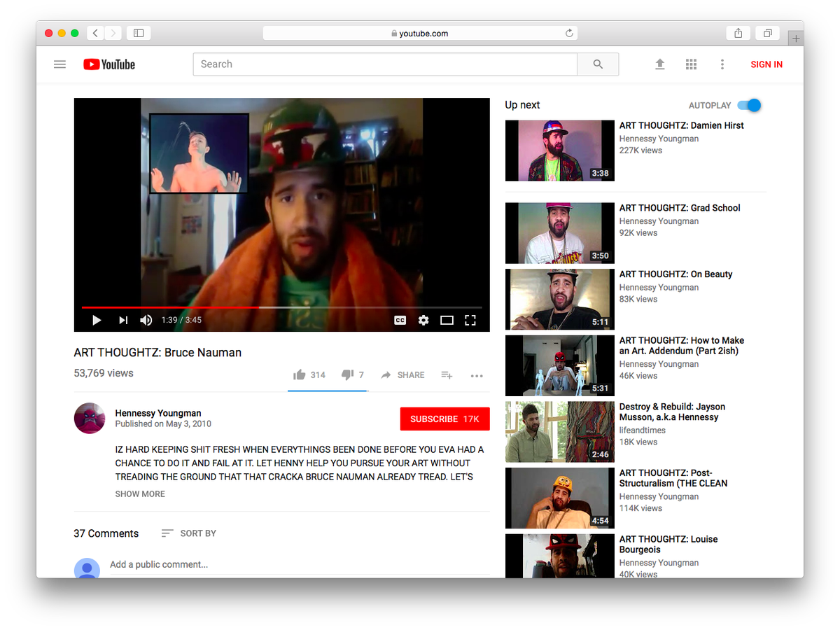Switch to theater mode

click(447, 320)
